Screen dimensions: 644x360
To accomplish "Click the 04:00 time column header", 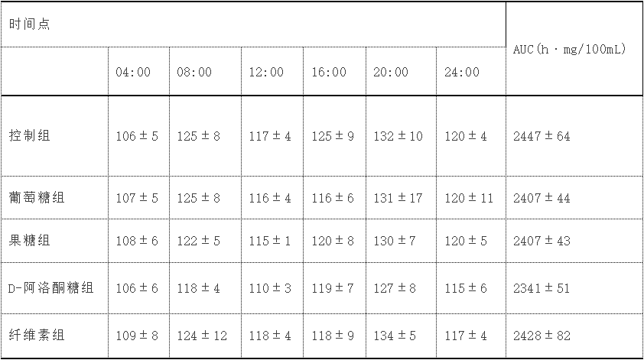I will 133,73.
